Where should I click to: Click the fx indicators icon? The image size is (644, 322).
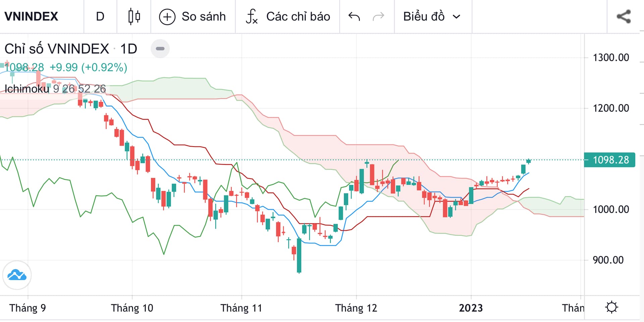click(252, 16)
